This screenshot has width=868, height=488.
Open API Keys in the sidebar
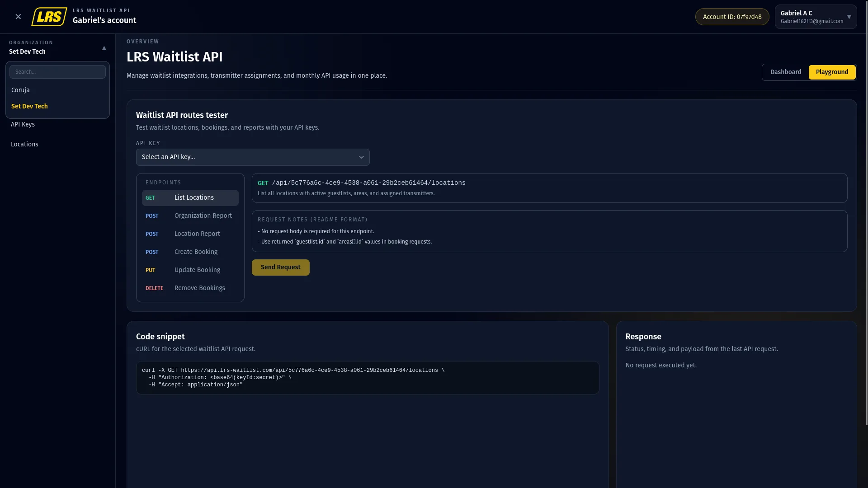point(23,124)
